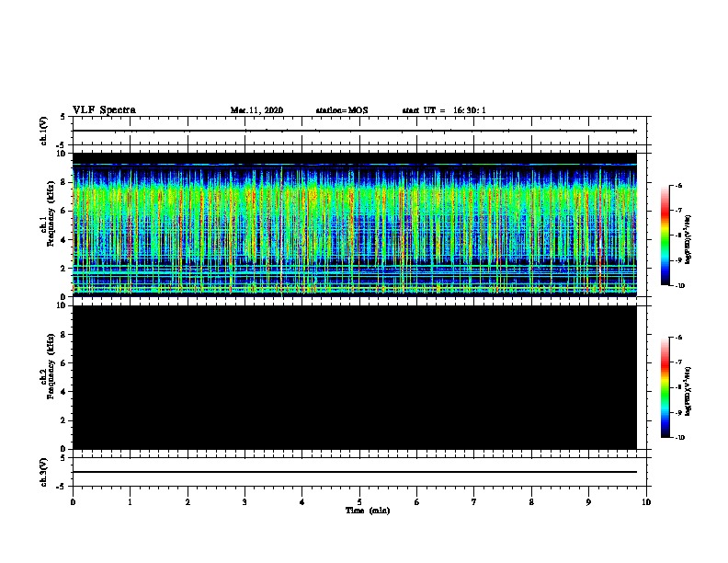Click the date 'Mar.11, 2020' label

pos(256,110)
